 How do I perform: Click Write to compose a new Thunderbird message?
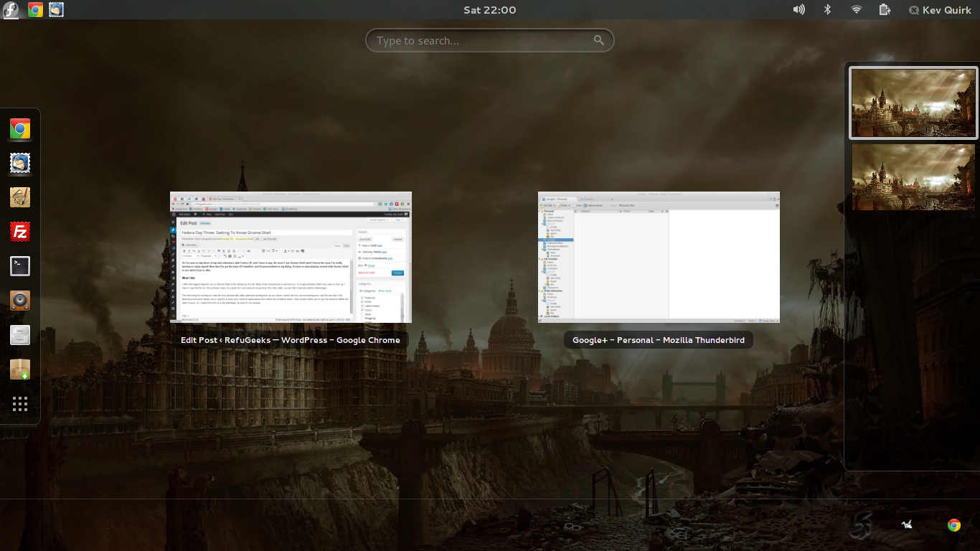564,205
